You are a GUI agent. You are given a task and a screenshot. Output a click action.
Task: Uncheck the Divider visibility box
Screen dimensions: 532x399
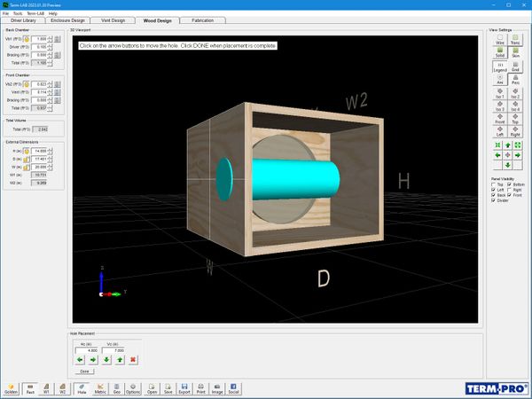493,200
